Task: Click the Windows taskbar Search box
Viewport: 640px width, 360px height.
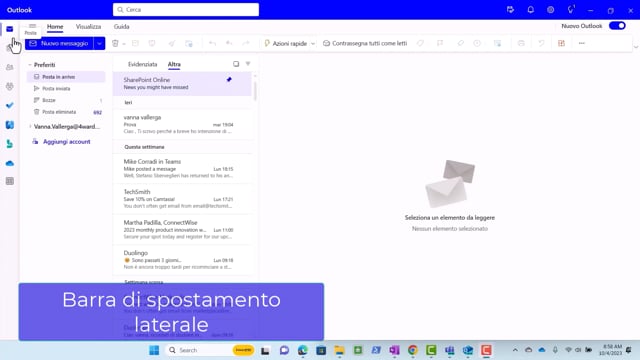Action: (x=210, y=350)
